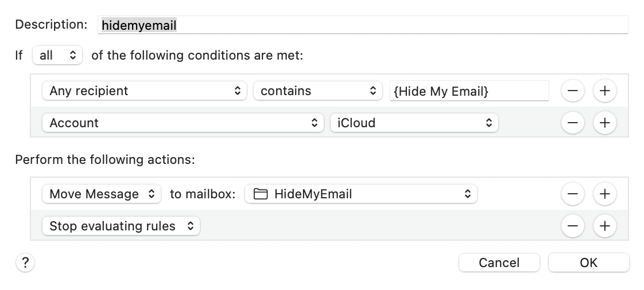Click the Description field containing hidemyemail
The width and height of the screenshot is (644, 290).
[363, 25]
